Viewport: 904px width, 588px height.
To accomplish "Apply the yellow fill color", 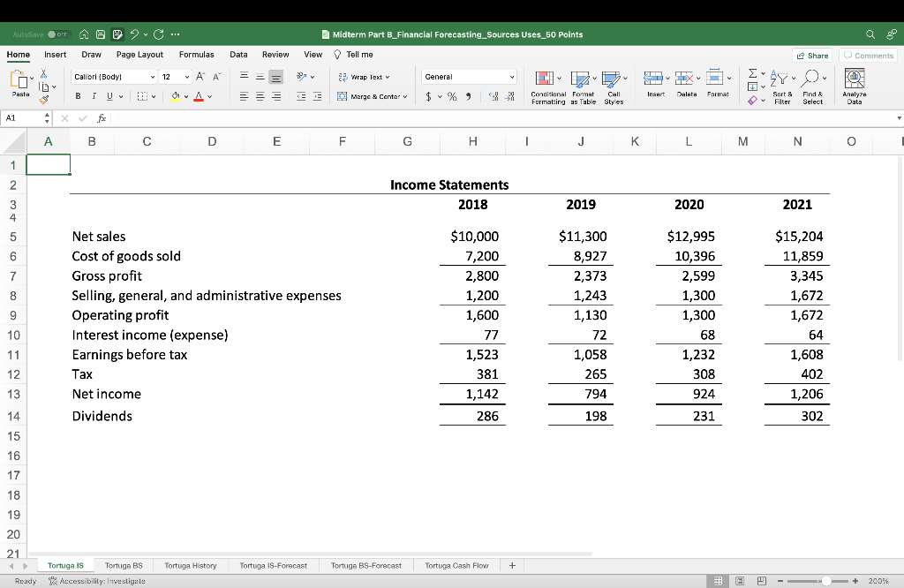I will (x=176, y=96).
